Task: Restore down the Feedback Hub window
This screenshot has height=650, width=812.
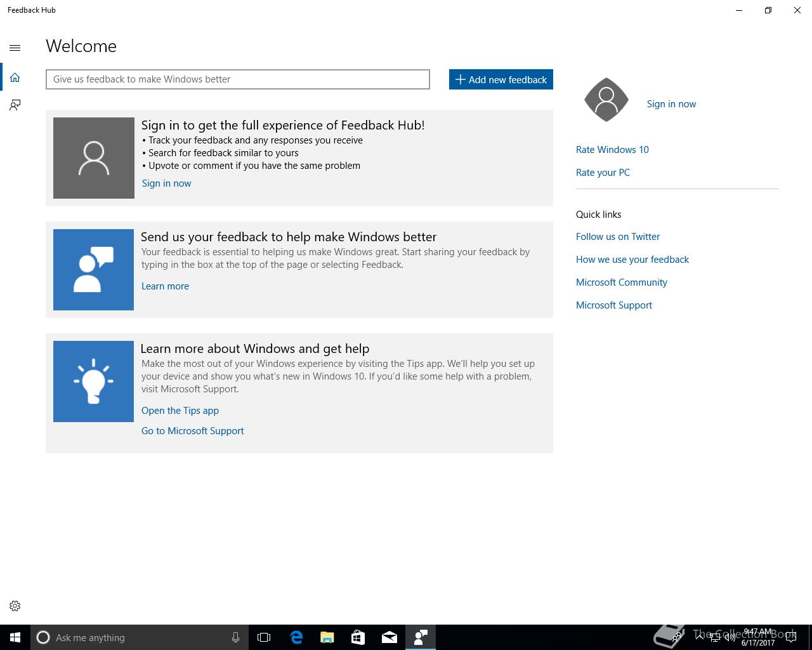Action: [x=768, y=10]
